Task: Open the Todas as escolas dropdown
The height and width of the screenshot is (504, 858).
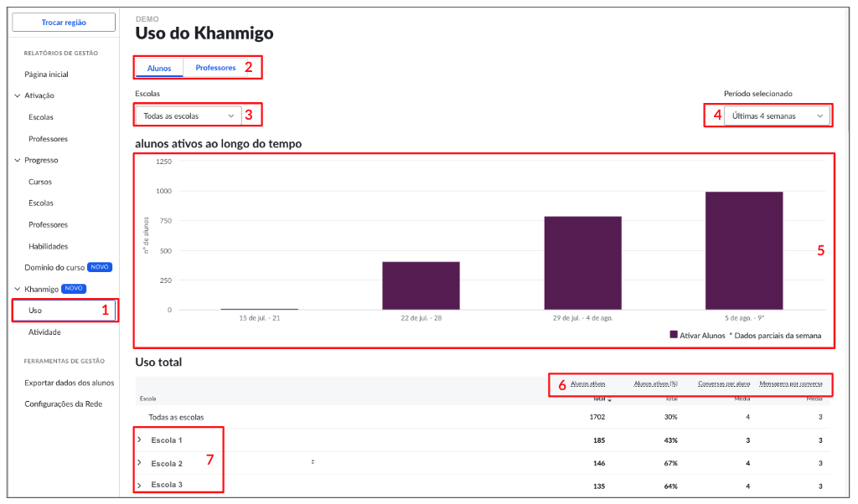Action: (x=189, y=116)
